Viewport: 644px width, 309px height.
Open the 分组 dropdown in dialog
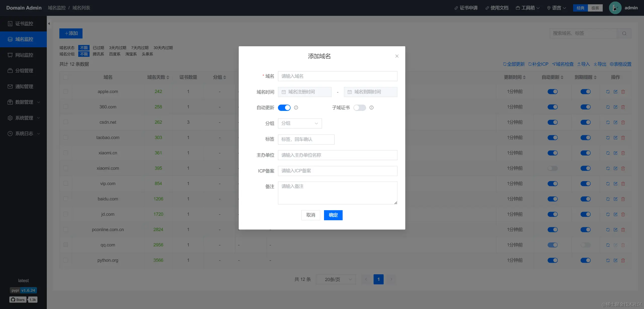click(x=300, y=123)
